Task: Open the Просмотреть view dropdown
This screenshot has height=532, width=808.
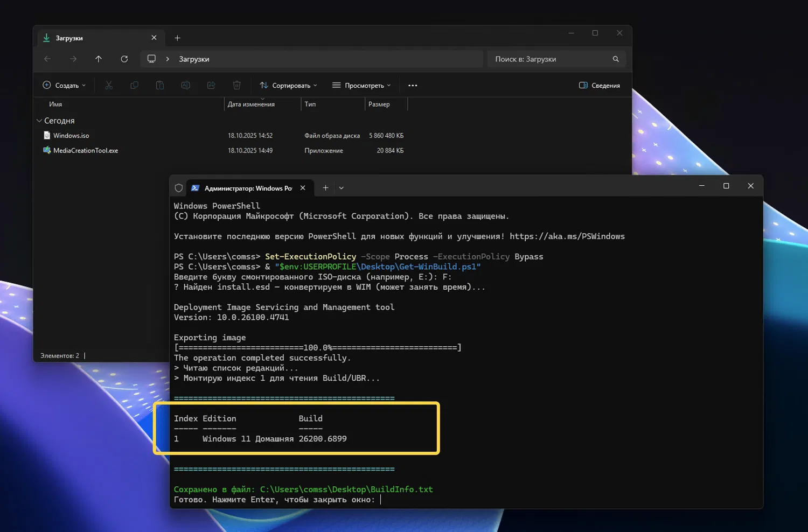Action: coord(361,85)
